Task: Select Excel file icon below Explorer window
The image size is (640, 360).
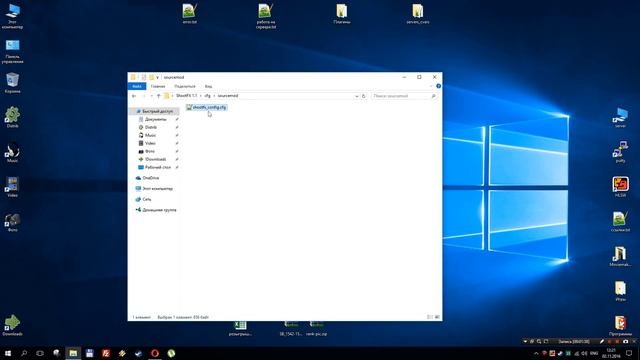Action: pyautogui.click(x=240, y=329)
